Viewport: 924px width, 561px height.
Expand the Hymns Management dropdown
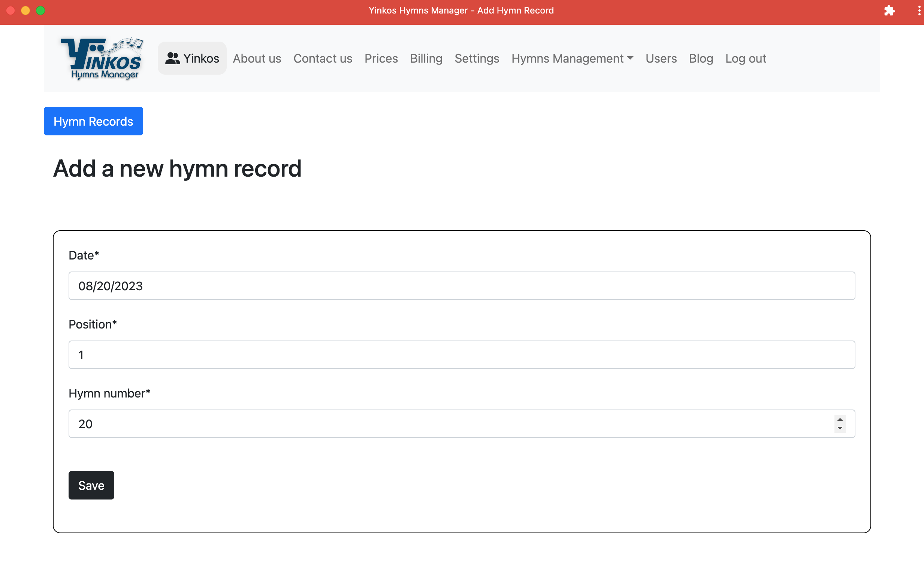click(x=572, y=58)
